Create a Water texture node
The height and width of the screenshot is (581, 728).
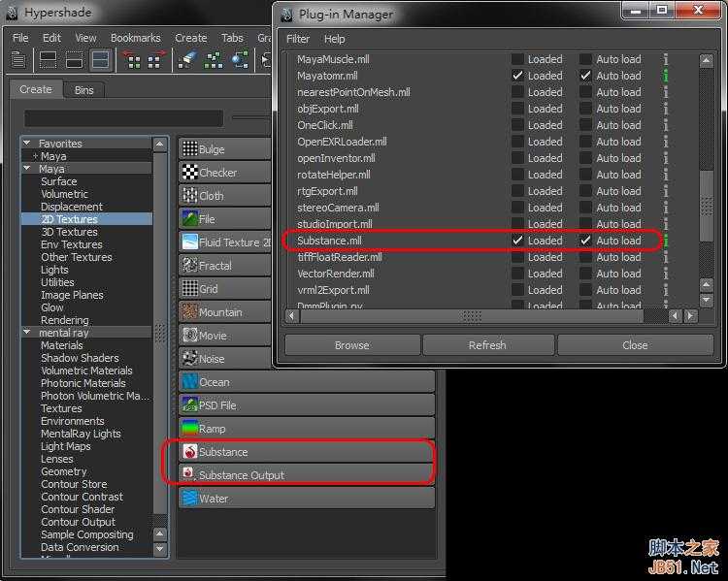tap(307, 499)
